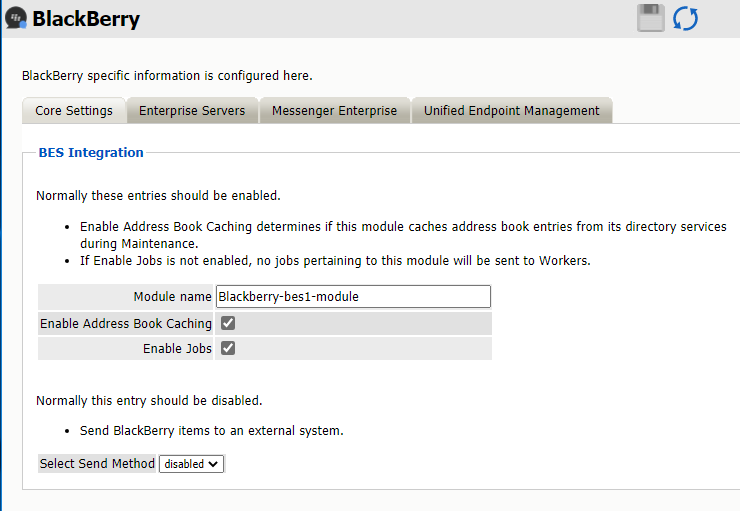Uncheck the Enable Address Book Caching checkbox
Viewport: 740px width, 511px height.
pos(228,323)
